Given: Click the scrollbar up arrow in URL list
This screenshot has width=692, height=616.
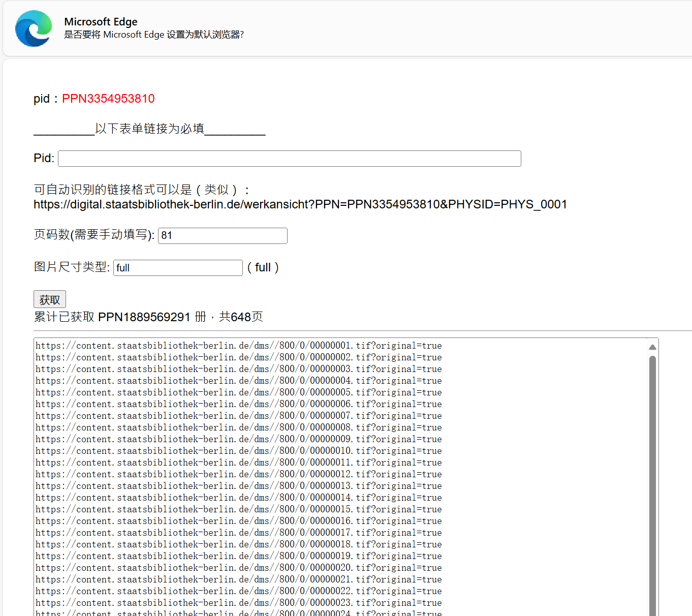Looking at the screenshot, I should pyautogui.click(x=652, y=347).
